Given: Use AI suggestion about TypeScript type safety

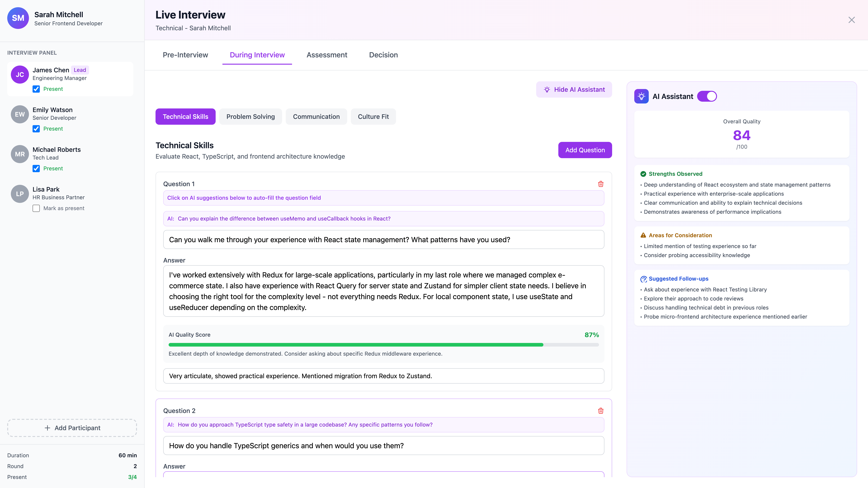Looking at the screenshot, I should (384, 425).
